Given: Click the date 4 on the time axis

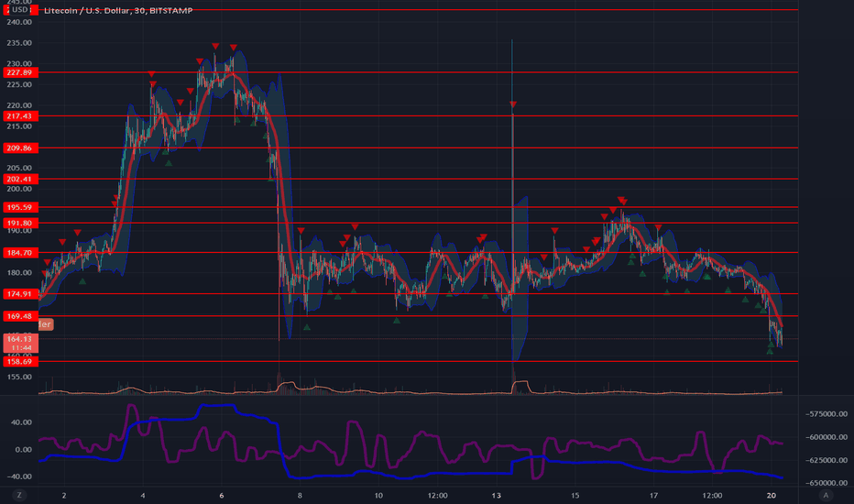Looking at the screenshot, I should point(143,495).
